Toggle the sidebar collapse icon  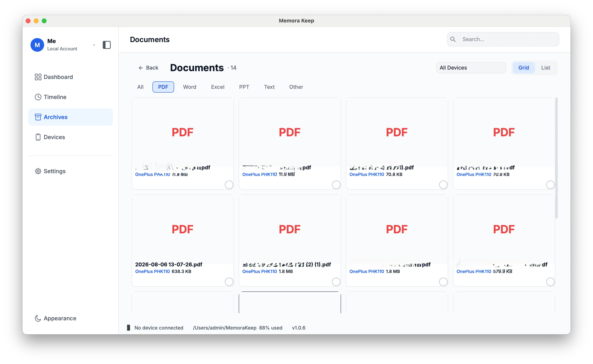coord(107,45)
